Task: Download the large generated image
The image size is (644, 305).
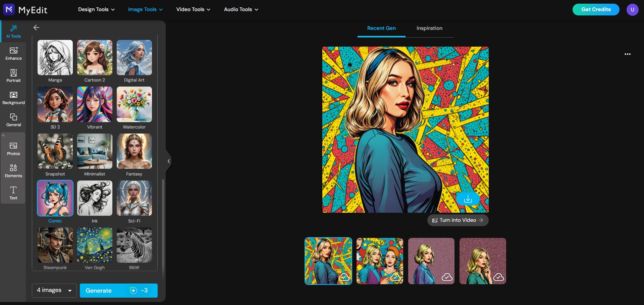Action: 468,198
